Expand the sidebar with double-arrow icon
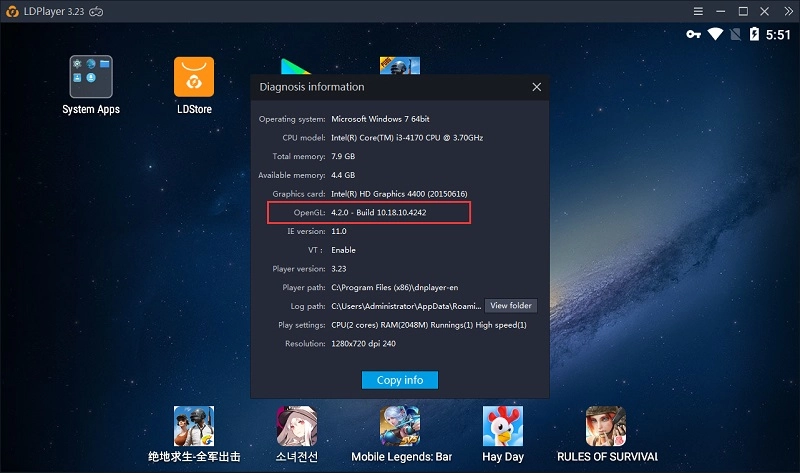Screen dimensions: 800x473 pyautogui.click(x=788, y=11)
